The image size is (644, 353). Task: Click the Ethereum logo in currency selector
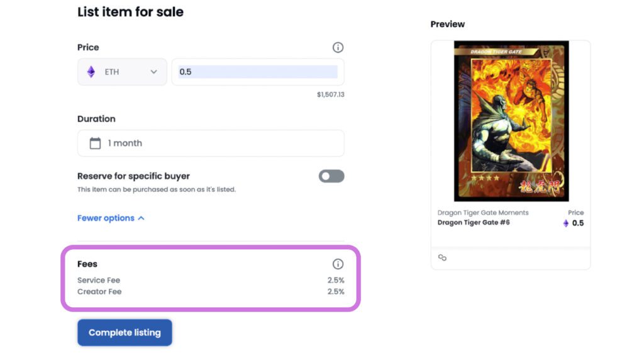click(91, 72)
